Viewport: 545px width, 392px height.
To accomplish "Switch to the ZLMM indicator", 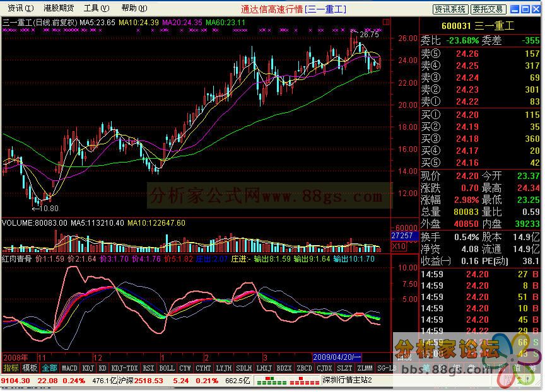I will [x=365, y=368].
